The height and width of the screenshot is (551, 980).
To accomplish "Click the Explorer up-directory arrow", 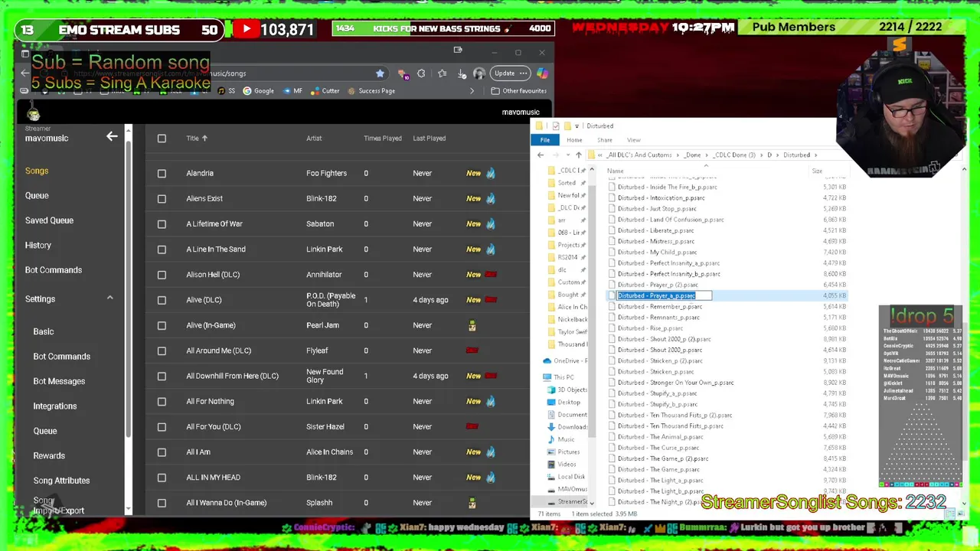I will coord(579,155).
